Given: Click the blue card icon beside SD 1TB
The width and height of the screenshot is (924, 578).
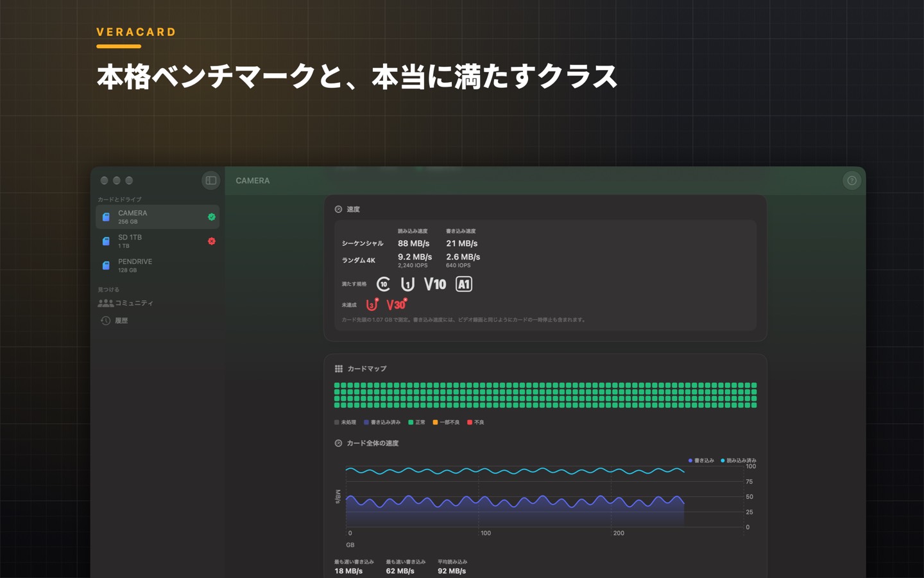Looking at the screenshot, I should (106, 241).
